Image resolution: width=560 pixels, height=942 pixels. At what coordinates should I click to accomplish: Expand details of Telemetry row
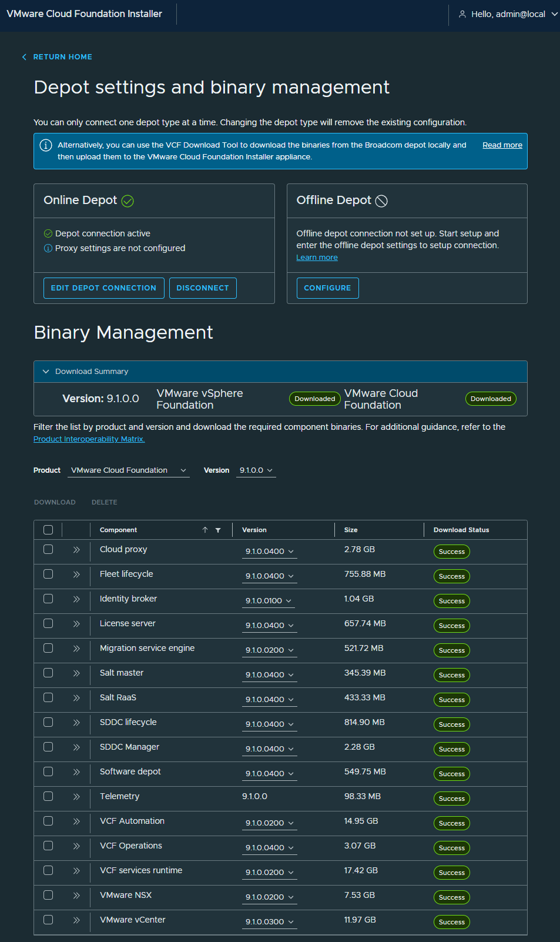tap(76, 797)
